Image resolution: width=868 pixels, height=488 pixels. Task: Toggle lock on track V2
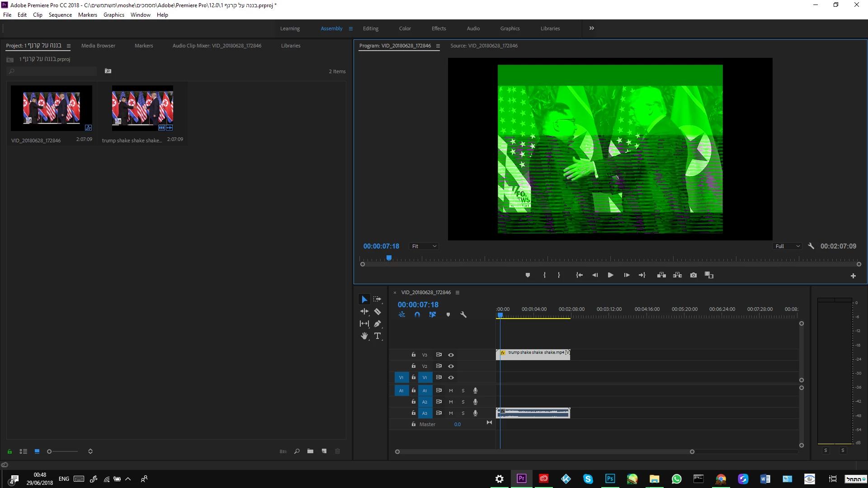coord(413,366)
